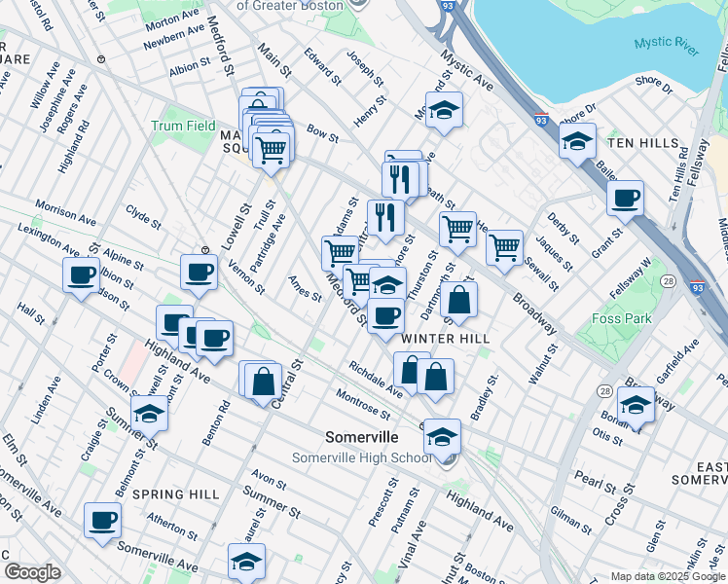This screenshot has height=584, width=728.
Task: Click the shopping bag marker on Central St
Action: [x=263, y=381]
